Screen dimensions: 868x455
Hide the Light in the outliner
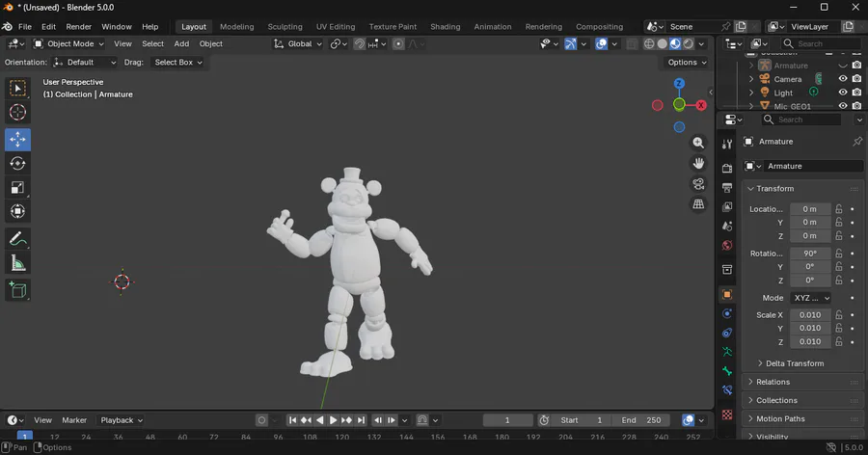pyautogui.click(x=843, y=93)
